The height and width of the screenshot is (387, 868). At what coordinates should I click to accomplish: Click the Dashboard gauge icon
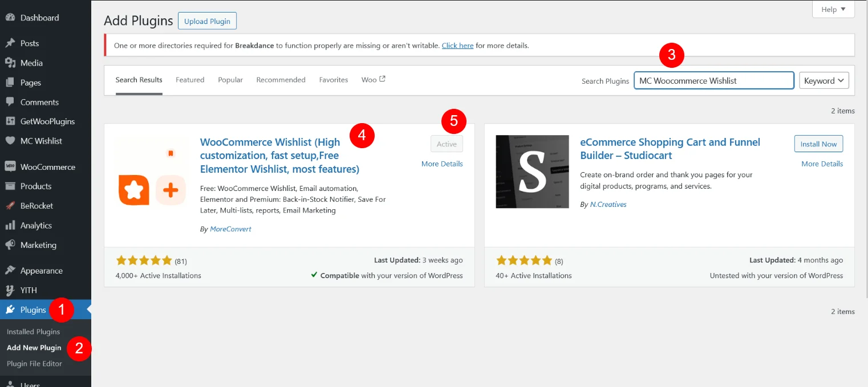(10, 18)
